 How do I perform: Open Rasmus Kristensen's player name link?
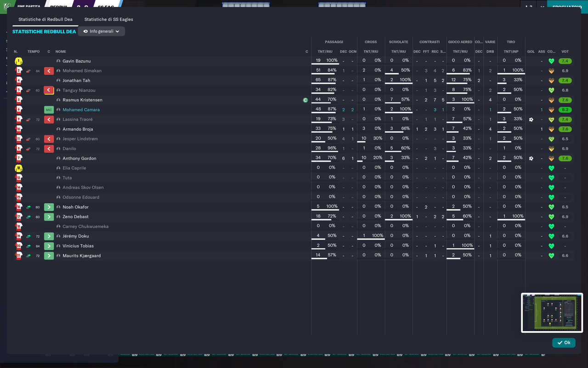pyautogui.click(x=83, y=100)
